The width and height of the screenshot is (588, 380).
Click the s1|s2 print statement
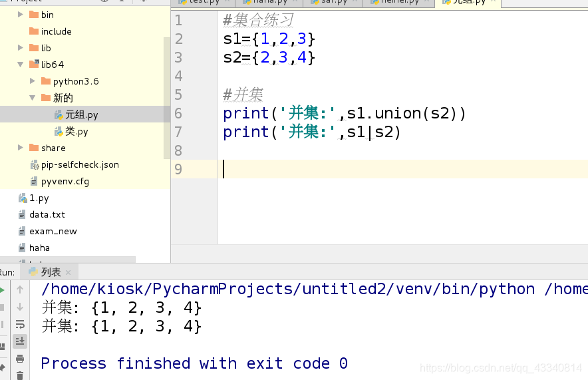click(x=312, y=132)
